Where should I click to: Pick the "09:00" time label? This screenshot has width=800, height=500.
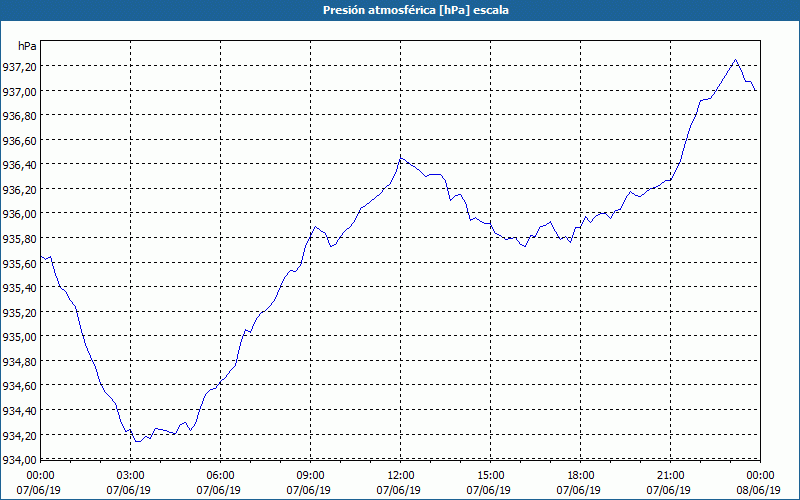311,476
